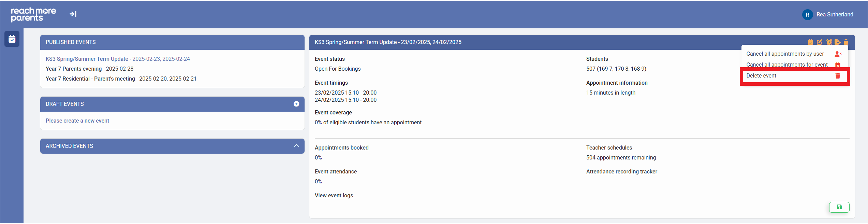Viewport: 868px width, 224px height.
Task: Click the calendar edit icon in event header
Action: point(810,42)
